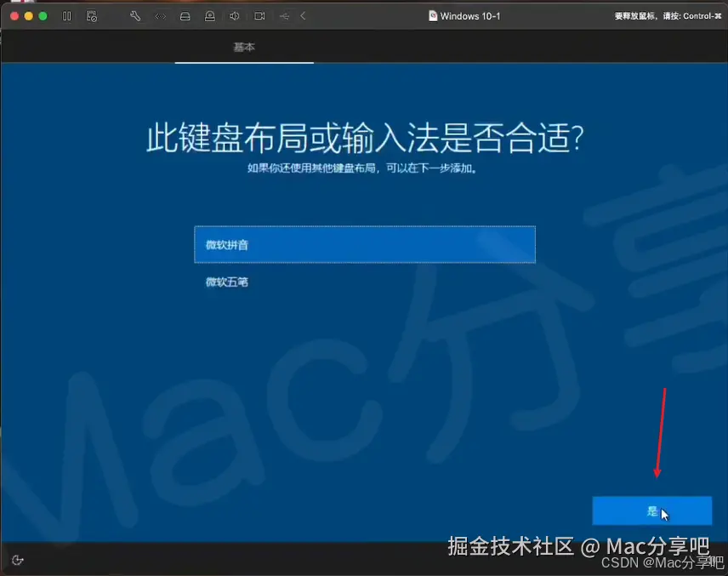Suspend the virtual machine with pause icon
This screenshot has height=576, width=728.
(66, 15)
